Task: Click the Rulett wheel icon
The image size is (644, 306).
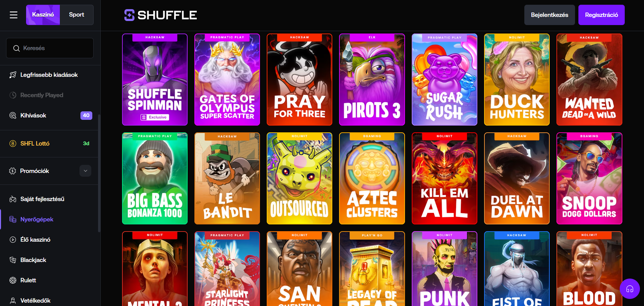Action: (x=13, y=280)
